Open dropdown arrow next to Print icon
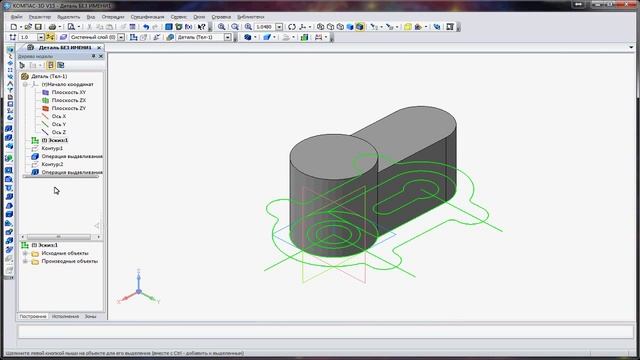The image size is (640, 360). pos(60,27)
